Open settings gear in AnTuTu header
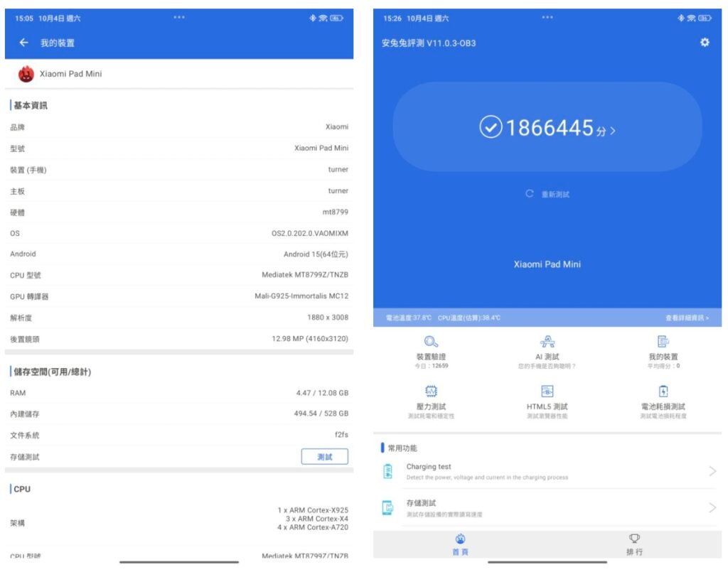This screenshot has width=728, height=572. click(705, 43)
